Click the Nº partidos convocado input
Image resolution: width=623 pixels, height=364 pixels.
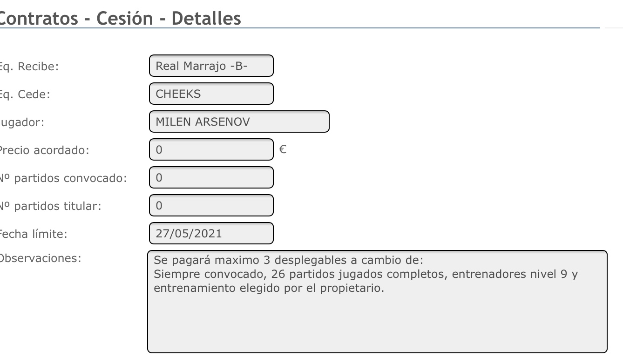click(211, 177)
